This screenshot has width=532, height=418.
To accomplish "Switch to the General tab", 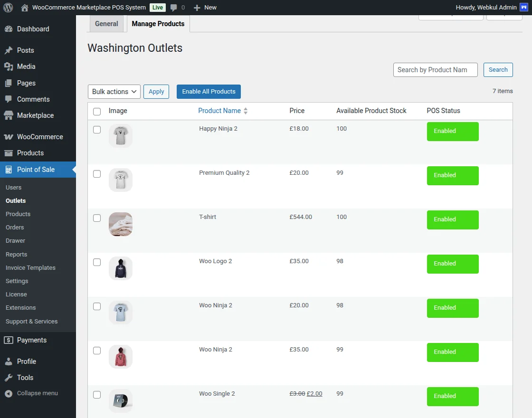I will 106,24.
